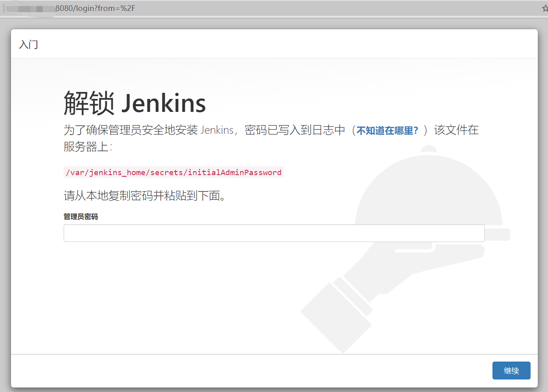Screen dimensions: 548x392
Task: Click the bookmark star icon in address bar
Action: point(545,8)
